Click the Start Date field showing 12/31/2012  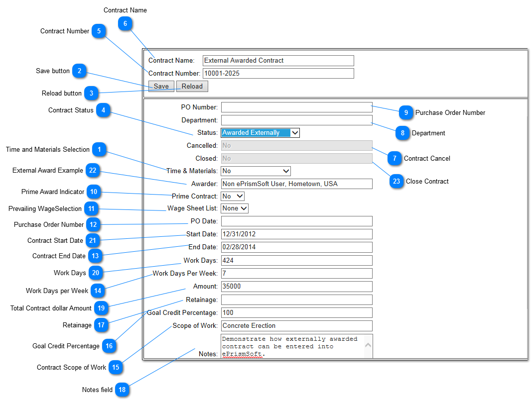(296, 234)
